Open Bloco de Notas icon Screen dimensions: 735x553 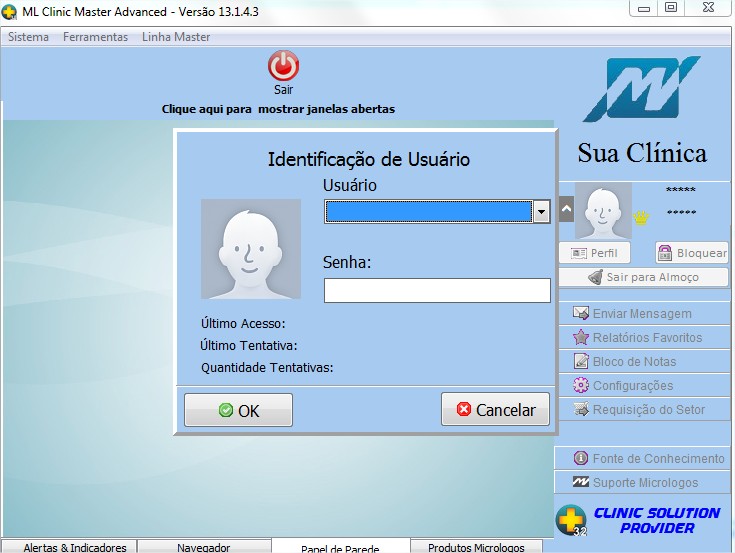click(x=580, y=362)
